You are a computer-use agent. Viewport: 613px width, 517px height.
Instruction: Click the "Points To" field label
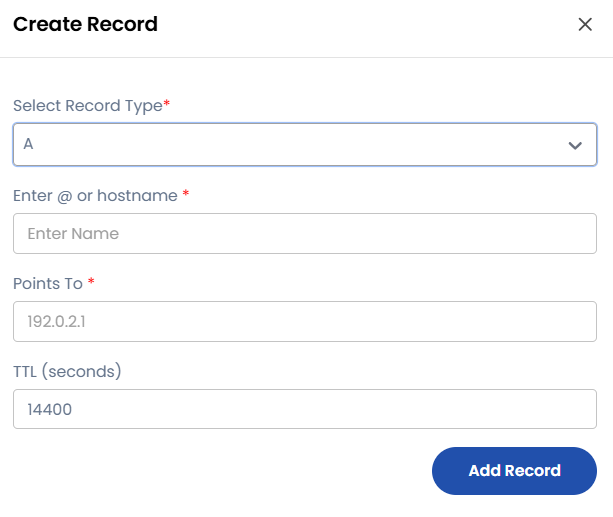pyautogui.click(x=48, y=284)
